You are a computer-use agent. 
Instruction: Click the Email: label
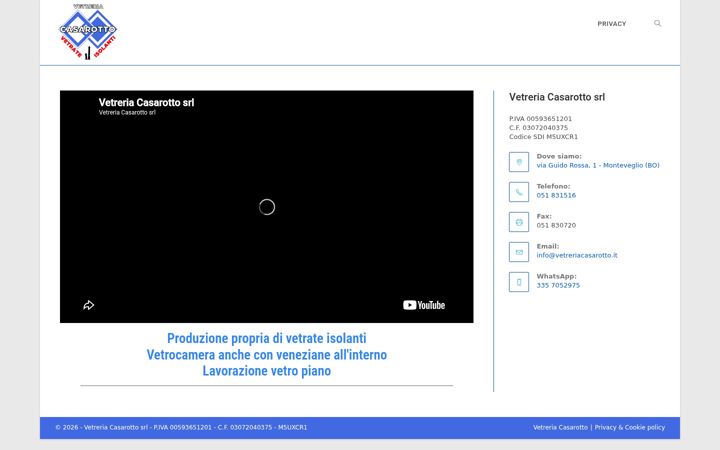point(548,246)
